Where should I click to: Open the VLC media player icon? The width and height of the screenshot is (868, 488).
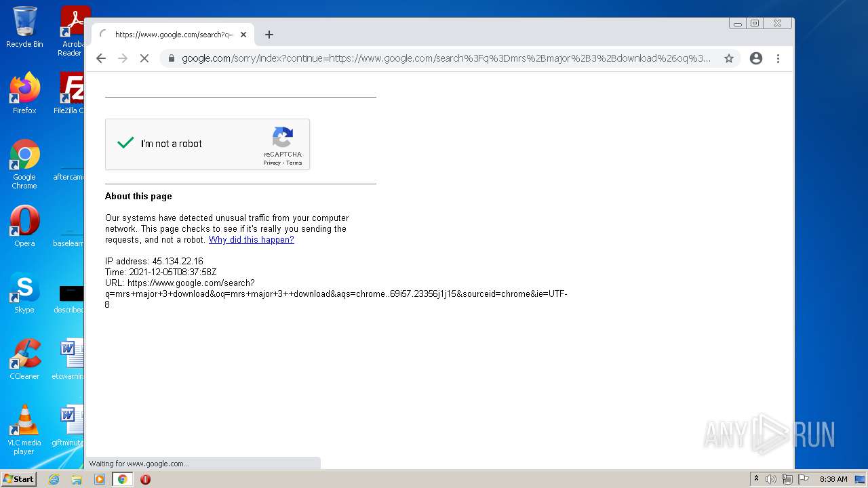click(24, 430)
